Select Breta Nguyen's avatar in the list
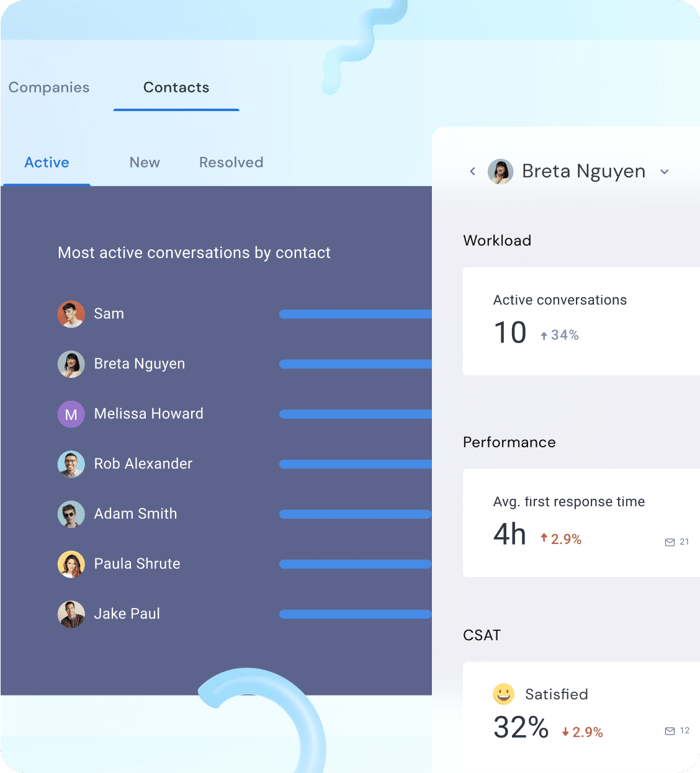This screenshot has height=773, width=700. click(x=71, y=364)
